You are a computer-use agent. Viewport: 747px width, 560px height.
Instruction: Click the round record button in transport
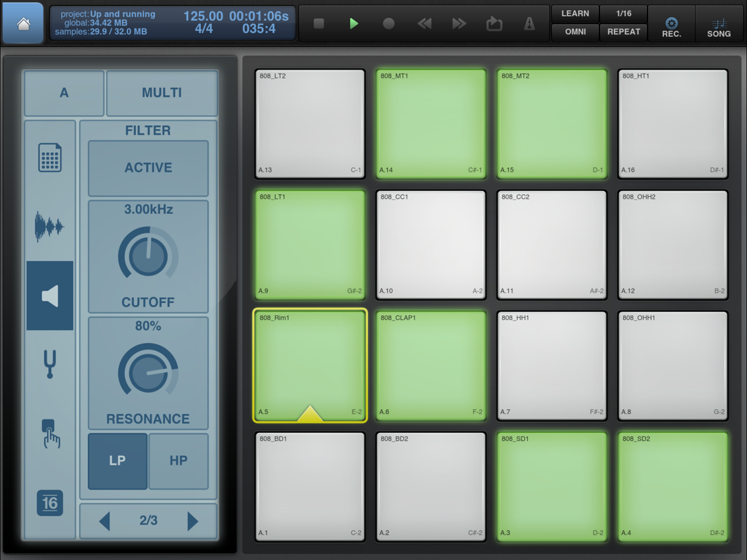389,23
